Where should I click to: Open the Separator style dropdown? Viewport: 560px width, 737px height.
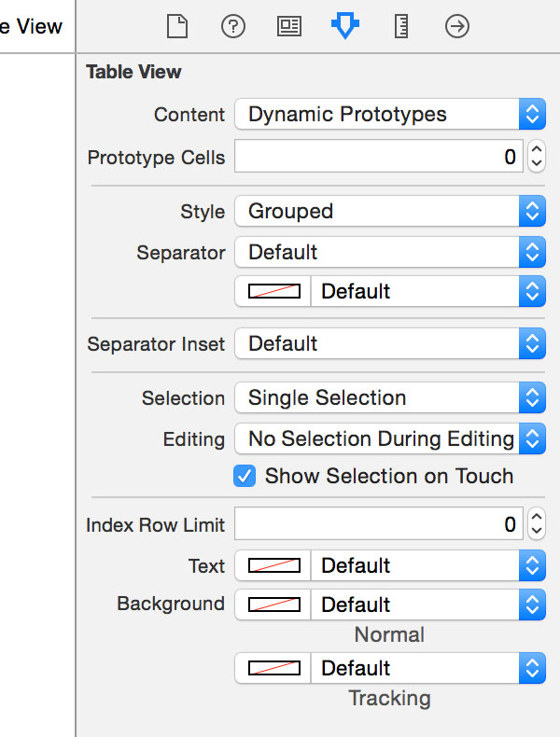tap(390, 252)
